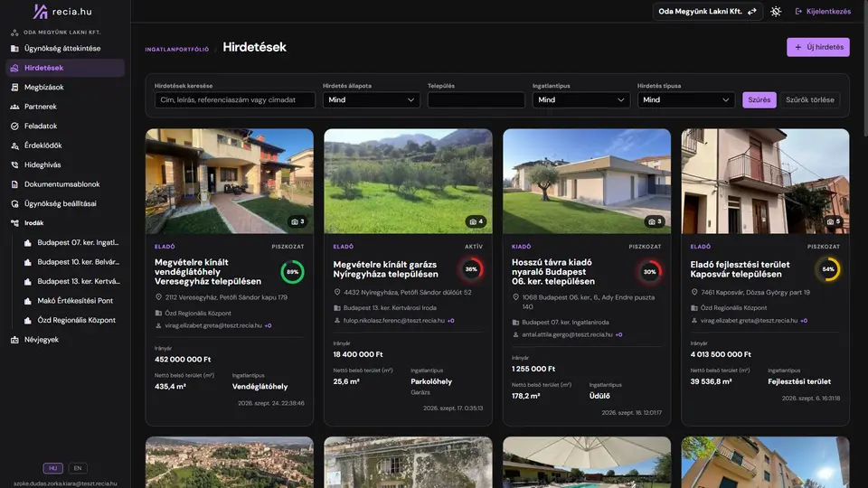Click the Hirdetések keresése search field

(235, 100)
